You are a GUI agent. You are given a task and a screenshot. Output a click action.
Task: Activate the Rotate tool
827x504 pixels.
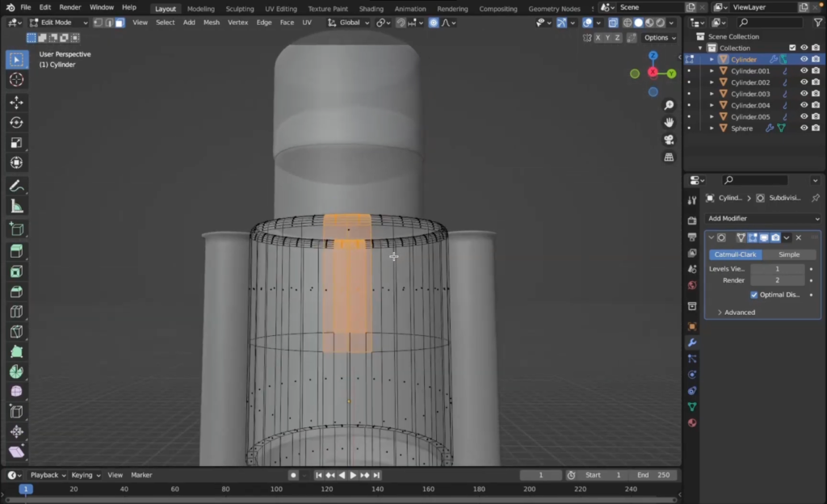16,122
